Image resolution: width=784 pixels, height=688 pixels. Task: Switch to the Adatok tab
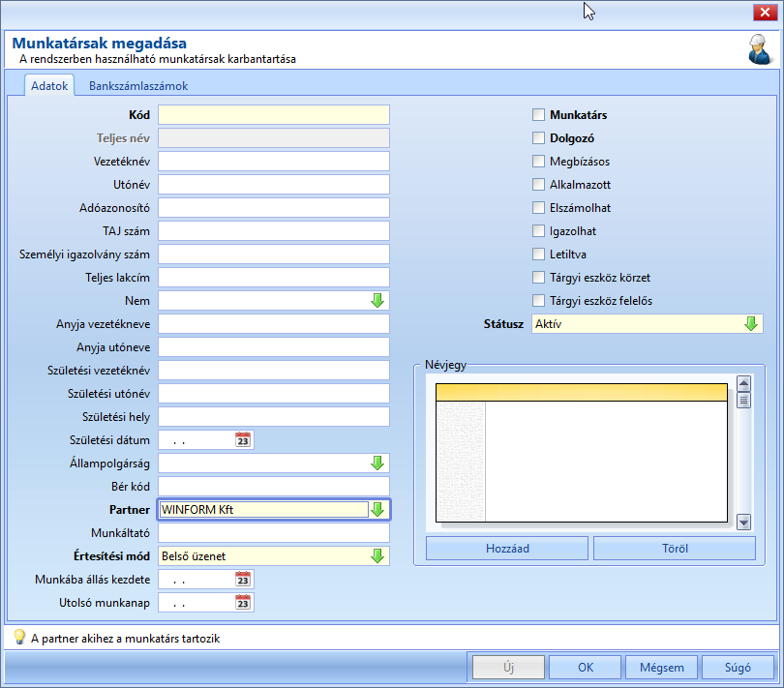click(49, 85)
